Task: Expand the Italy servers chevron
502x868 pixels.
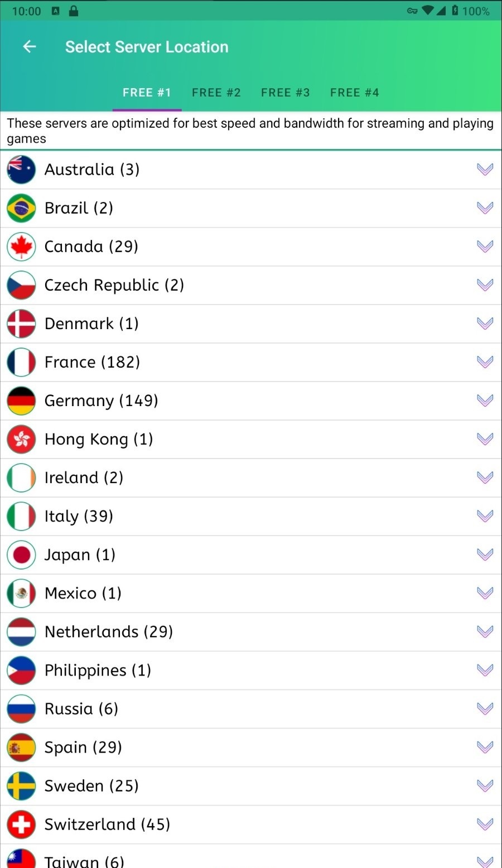Action: pos(485,516)
